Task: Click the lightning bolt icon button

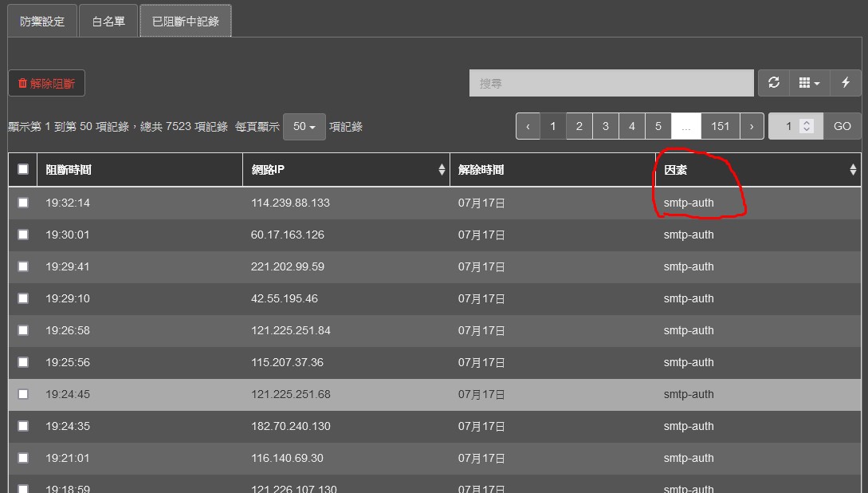Action: [x=846, y=83]
